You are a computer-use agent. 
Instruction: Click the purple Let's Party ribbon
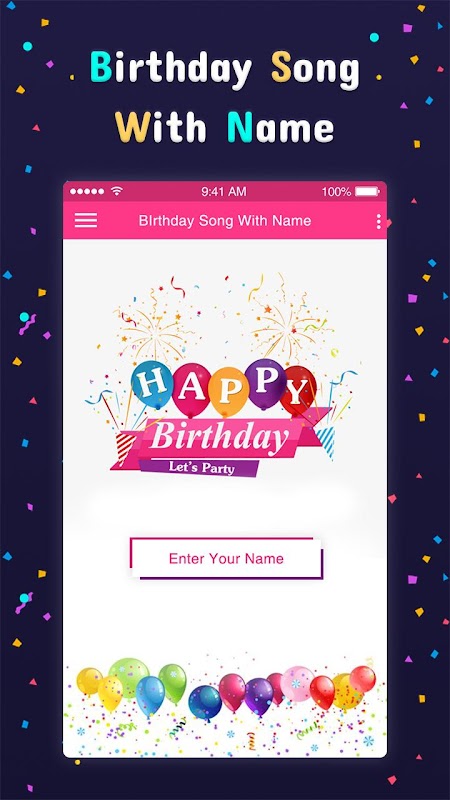pyautogui.click(x=201, y=467)
